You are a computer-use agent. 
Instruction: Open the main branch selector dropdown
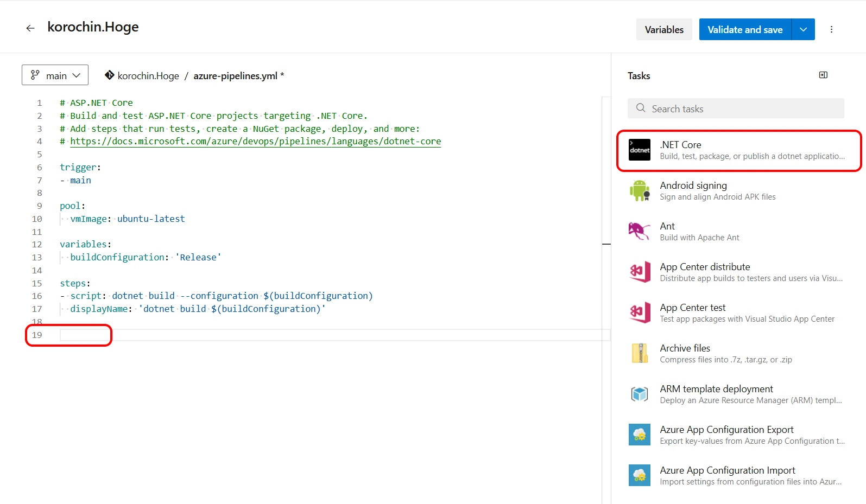[x=55, y=75]
